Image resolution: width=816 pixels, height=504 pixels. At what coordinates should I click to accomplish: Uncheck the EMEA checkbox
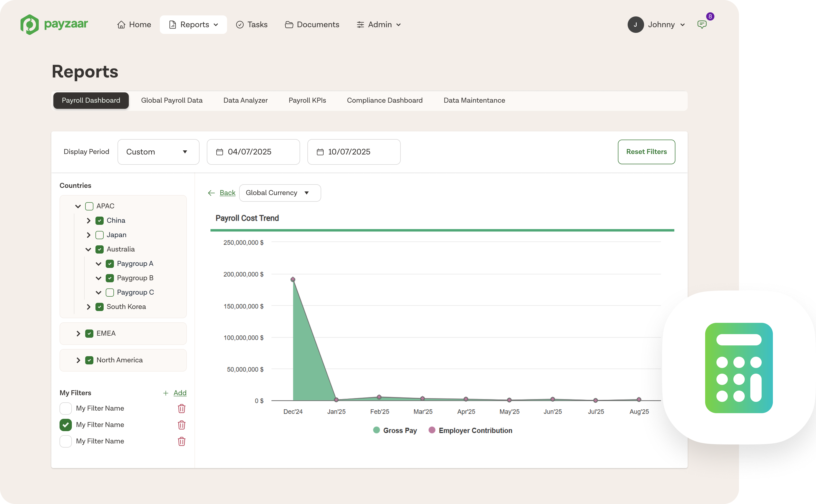point(89,333)
